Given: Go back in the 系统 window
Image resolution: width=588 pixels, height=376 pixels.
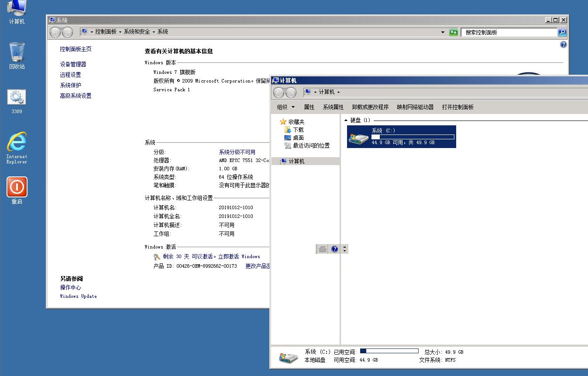Looking at the screenshot, I should pyautogui.click(x=55, y=32).
